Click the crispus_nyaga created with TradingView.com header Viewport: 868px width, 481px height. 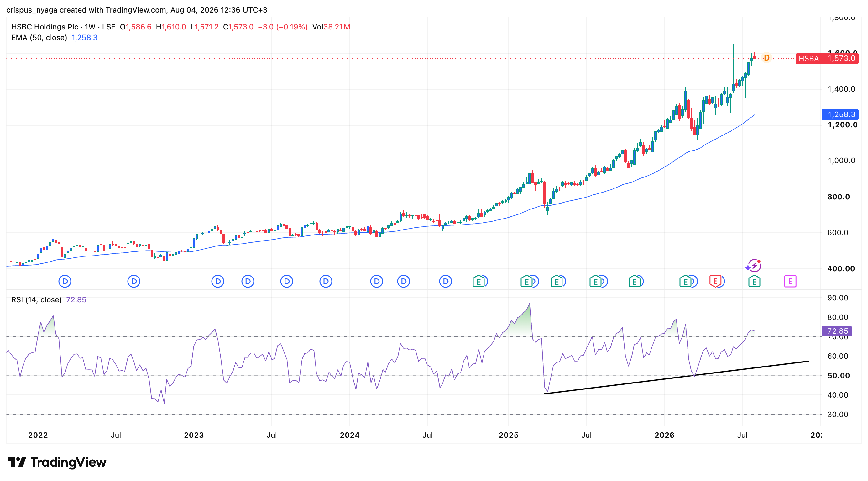tap(137, 10)
